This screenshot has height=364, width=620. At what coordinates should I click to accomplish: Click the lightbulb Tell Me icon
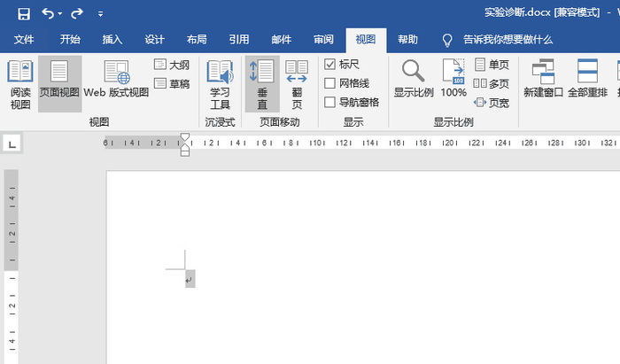[446, 40]
